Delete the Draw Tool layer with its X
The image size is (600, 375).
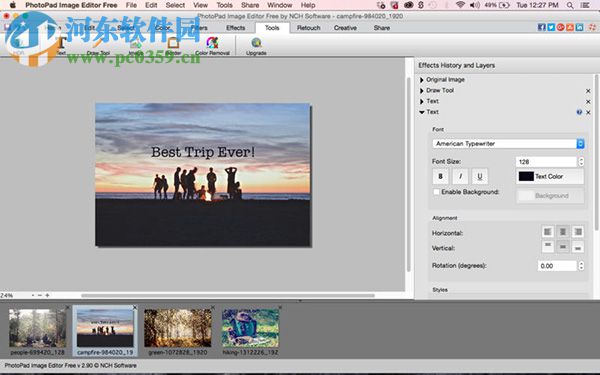coord(588,91)
